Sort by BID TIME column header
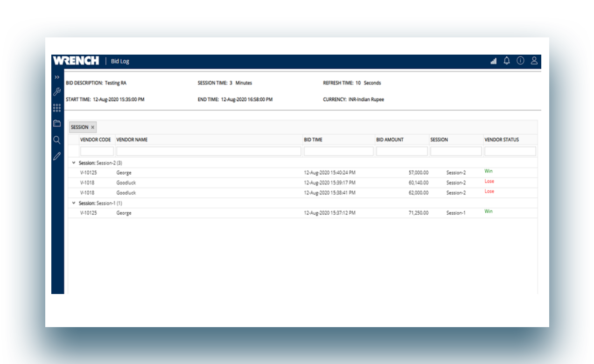 click(313, 140)
